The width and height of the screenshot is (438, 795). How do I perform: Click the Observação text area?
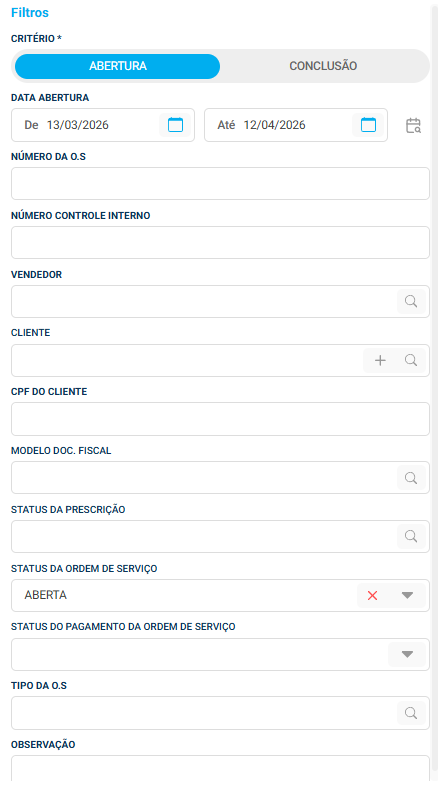tap(220, 768)
